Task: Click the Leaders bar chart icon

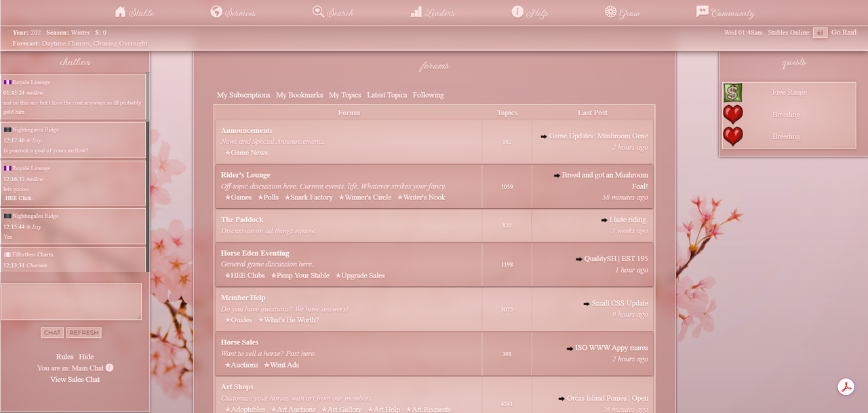Action: [416, 12]
